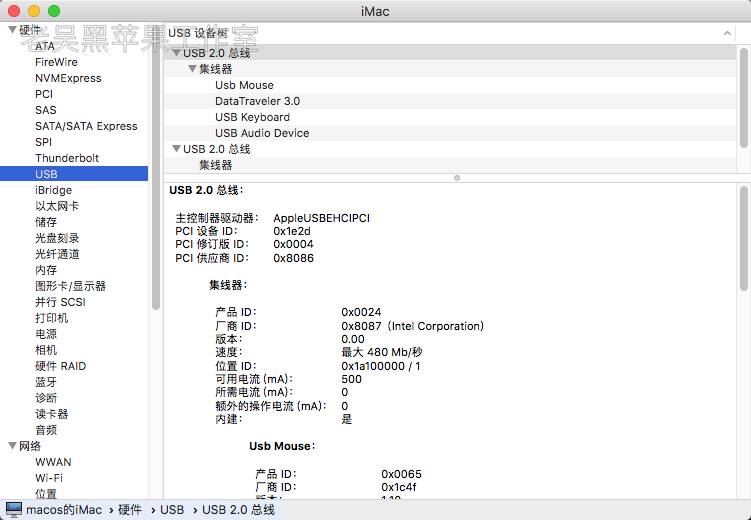Click the 0x1e2d PCI device ID value
The image size is (751, 520).
click(292, 231)
